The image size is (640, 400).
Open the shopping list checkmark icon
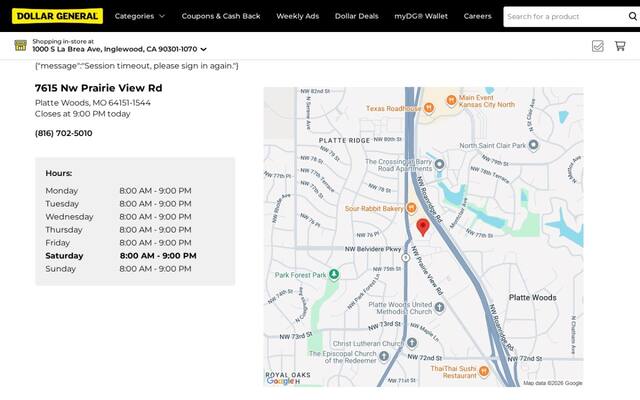click(598, 46)
